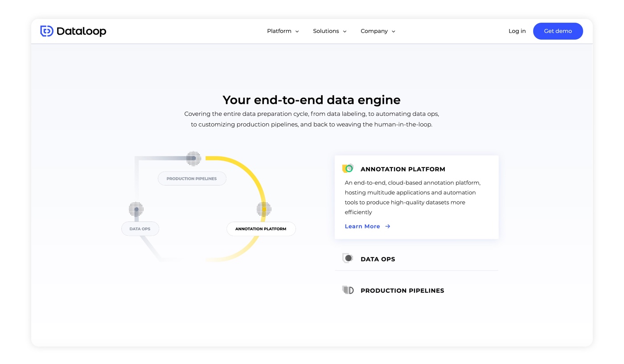Click the yellow node above Annotation Platform label
Screen dimensions: 624x364
click(x=264, y=209)
